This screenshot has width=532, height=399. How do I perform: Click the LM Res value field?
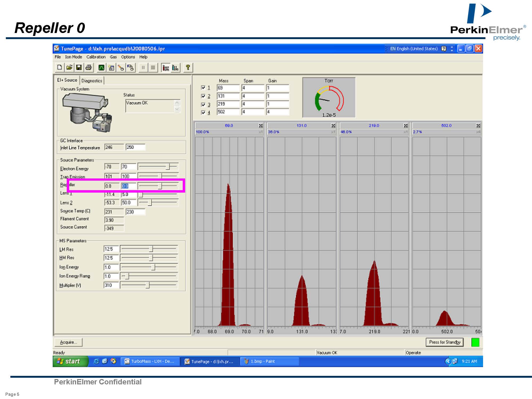point(111,249)
